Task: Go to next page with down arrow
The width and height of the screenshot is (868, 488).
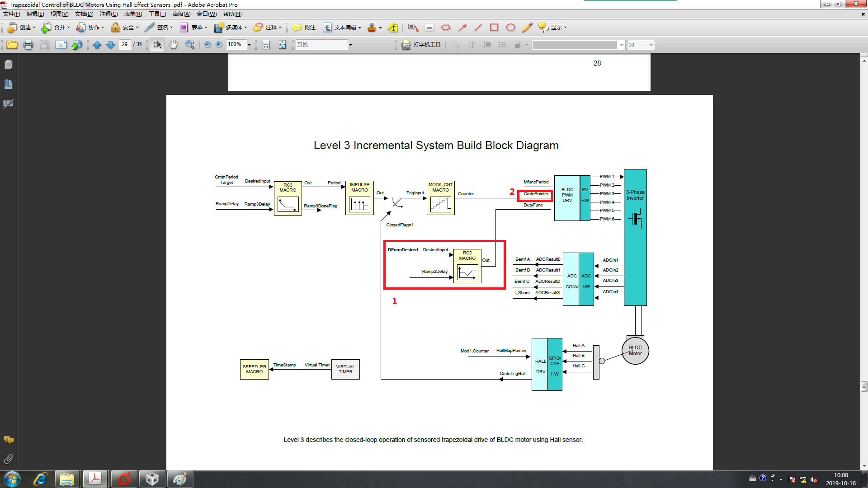Action: point(110,45)
